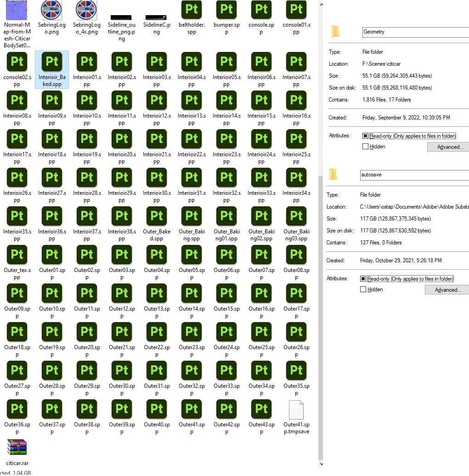This screenshot has width=469, height=476.
Task: Click the autosave folder name field
Action: [414, 175]
